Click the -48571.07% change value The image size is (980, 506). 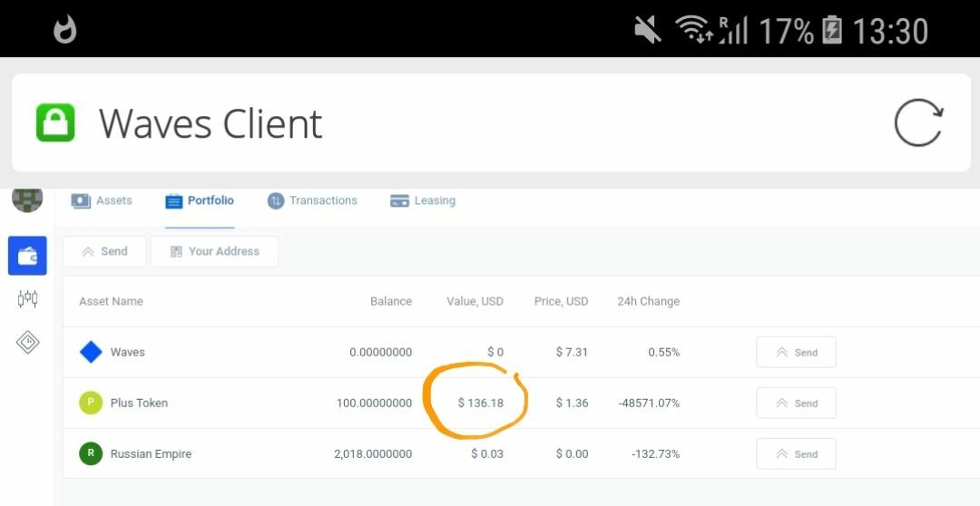649,403
